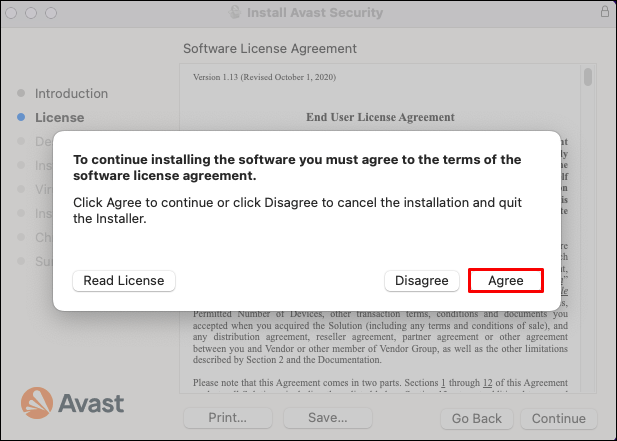Select the License step in sidebar
617x441 pixels.
coord(60,117)
